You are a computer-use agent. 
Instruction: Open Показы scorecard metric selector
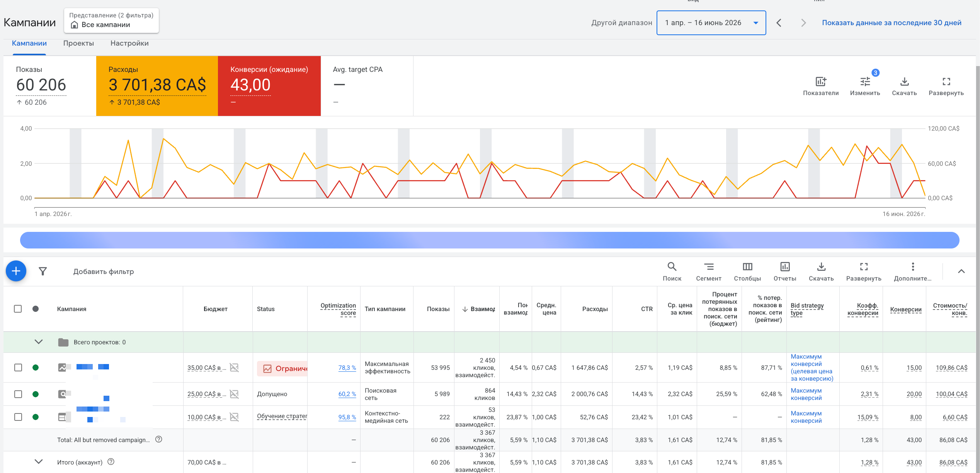[49, 86]
